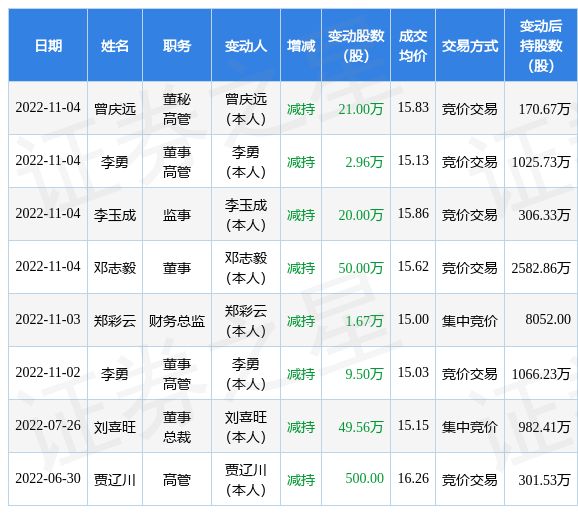Click the 刘喜旺 name cell

click(x=115, y=427)
